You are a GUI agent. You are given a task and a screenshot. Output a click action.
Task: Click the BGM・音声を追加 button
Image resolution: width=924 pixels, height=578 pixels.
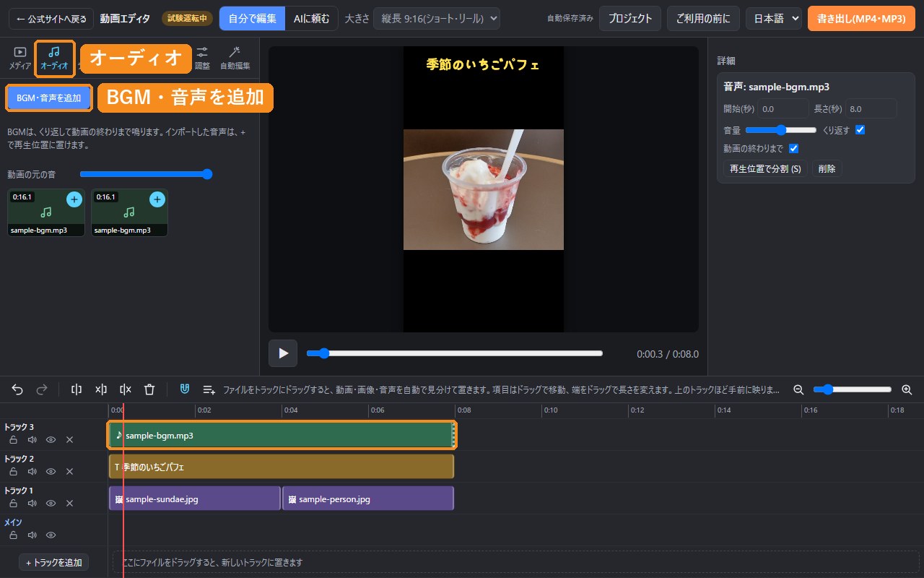pos(49,98)
